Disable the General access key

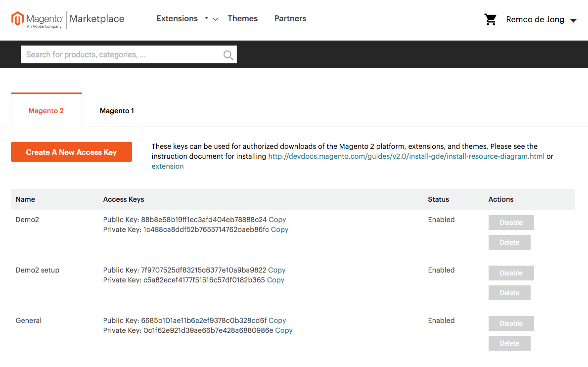[511, 323]
